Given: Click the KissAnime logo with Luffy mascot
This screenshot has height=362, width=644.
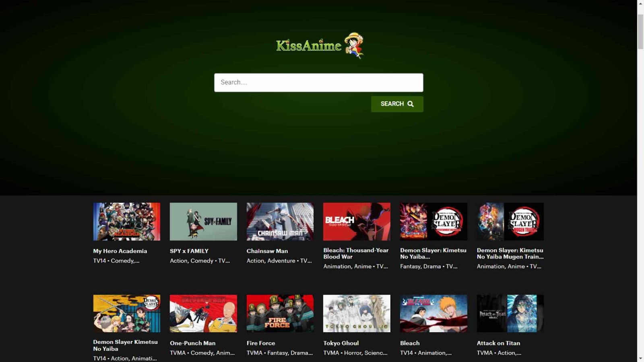Looking at the screenshot, I should 320,45.
